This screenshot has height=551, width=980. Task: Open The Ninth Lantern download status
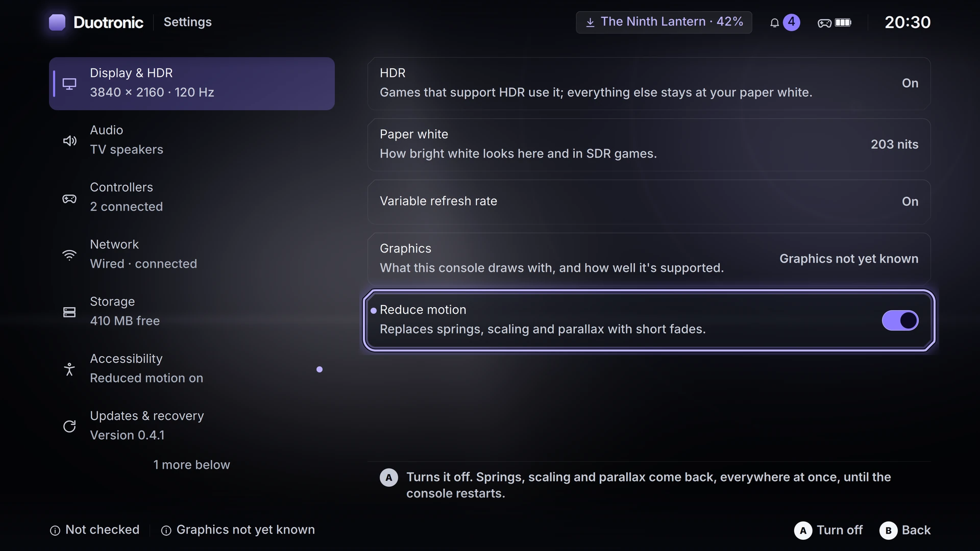click(x=664, y=22)
